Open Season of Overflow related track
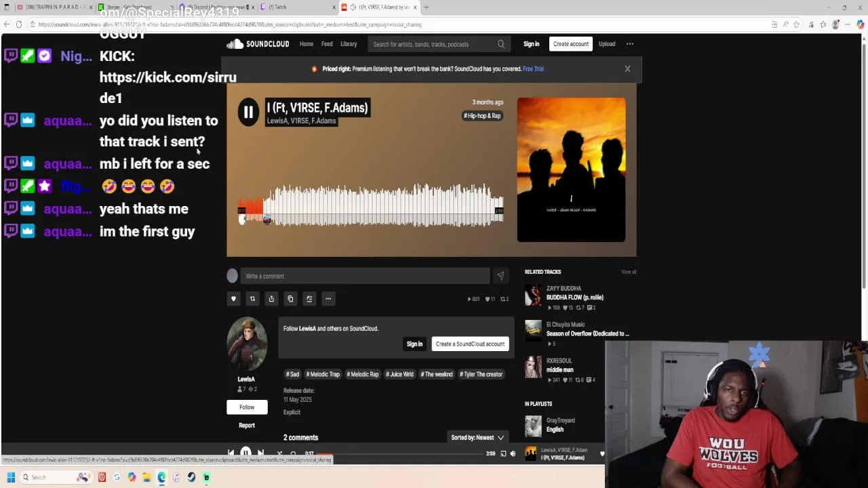This screenshot has width=868, height=488. tap(587, 333)
